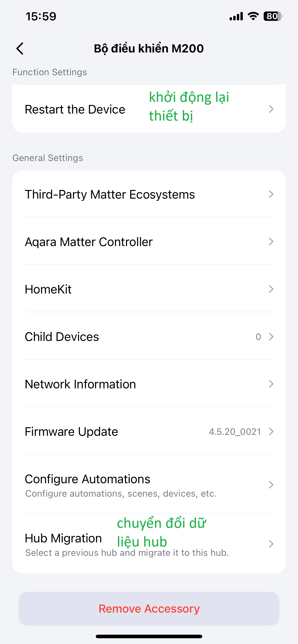Viewport: 298px width, 644px height.
Task: Tap firmware version 4.5.20_0021
Action: tap(235, 432)
